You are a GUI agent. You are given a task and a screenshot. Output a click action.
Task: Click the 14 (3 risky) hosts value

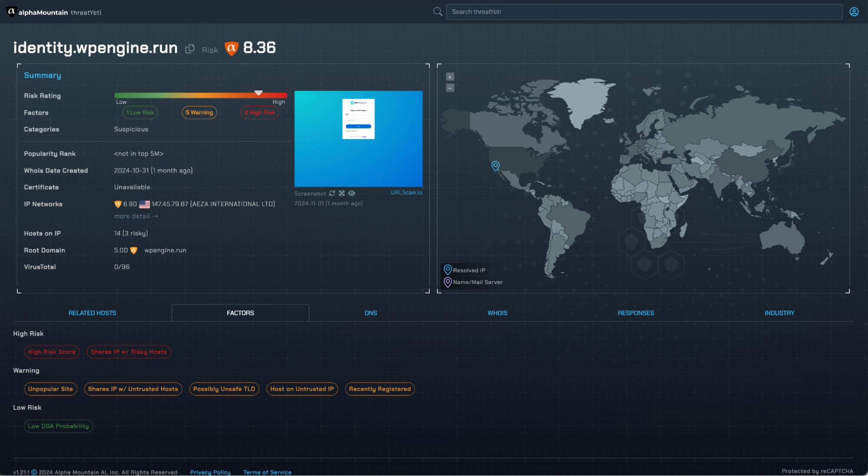131,234
